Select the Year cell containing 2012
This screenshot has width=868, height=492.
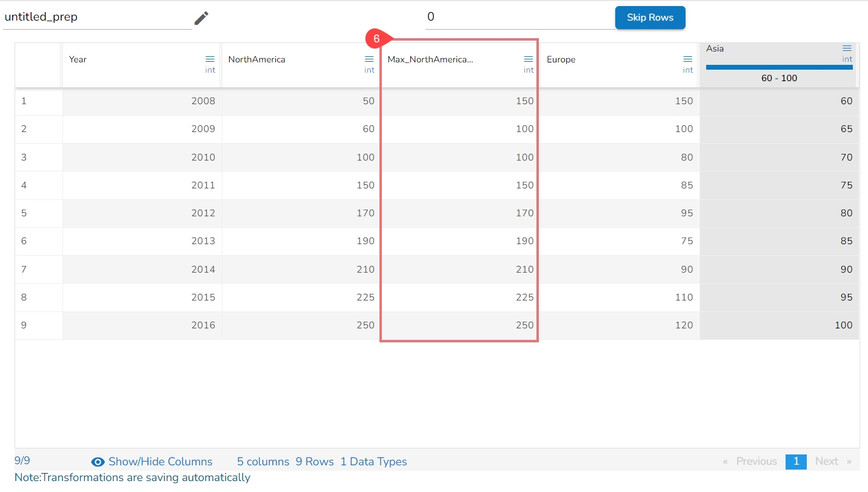pos(142,213)
